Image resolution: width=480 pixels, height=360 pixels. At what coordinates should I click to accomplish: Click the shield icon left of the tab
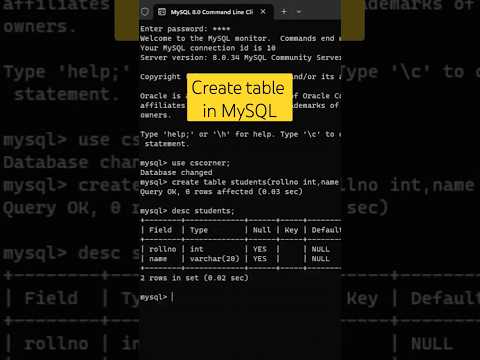click(x=145, y=12)
